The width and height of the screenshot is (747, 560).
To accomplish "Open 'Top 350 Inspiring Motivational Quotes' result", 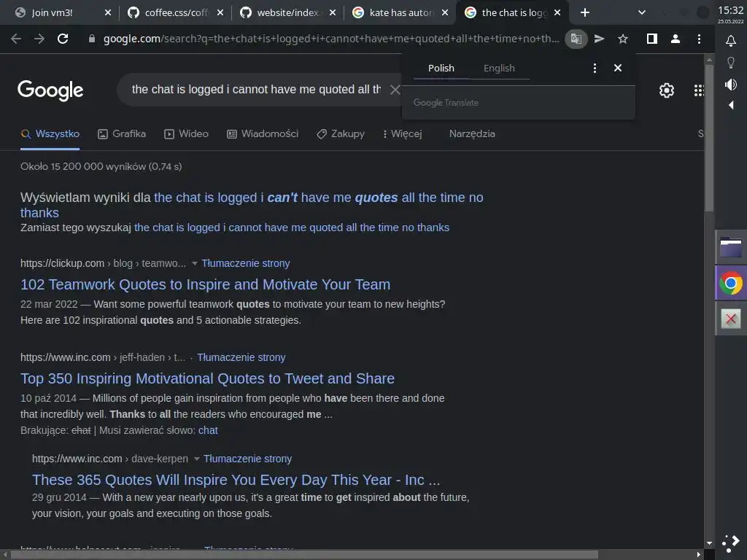I will 207,378.
